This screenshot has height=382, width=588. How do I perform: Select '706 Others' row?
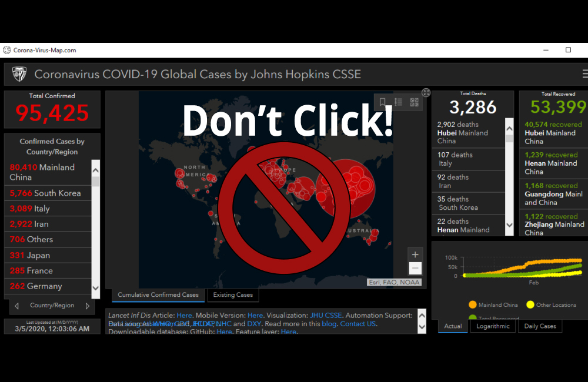48,240
